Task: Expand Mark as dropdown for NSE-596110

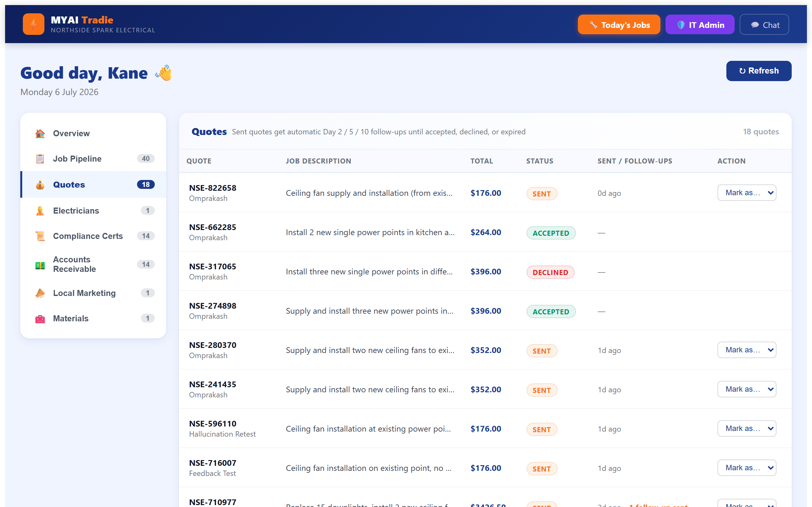Action: (x=747, y=428)
